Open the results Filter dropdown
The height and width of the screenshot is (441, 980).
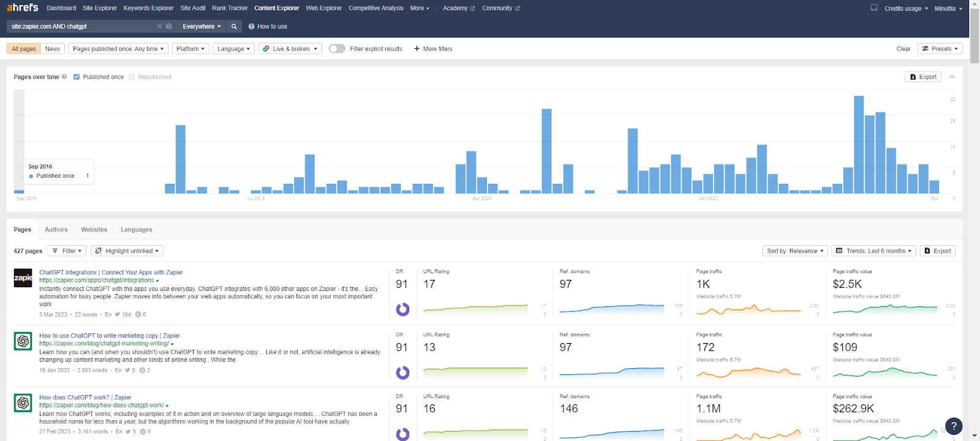[x=67, y=251]
